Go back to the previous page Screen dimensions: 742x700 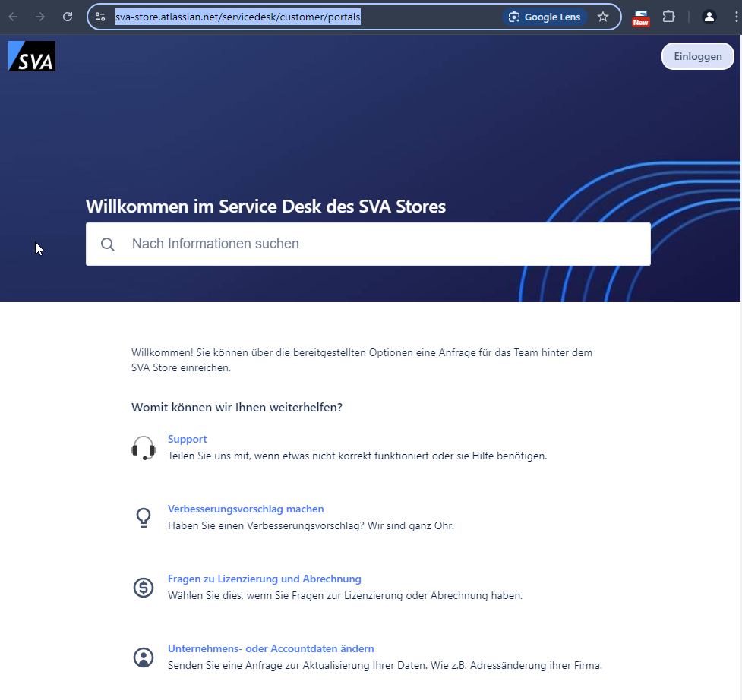coord(13,17)
